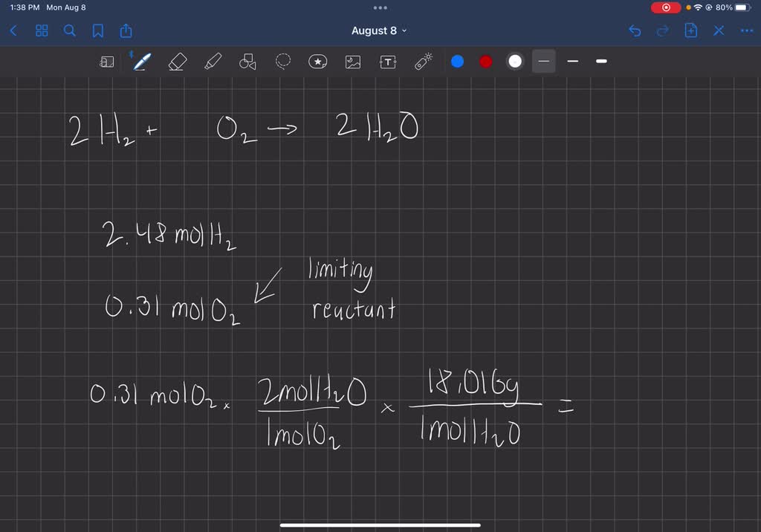
Task: Open the Elements stickers tool
Action: 317,62
